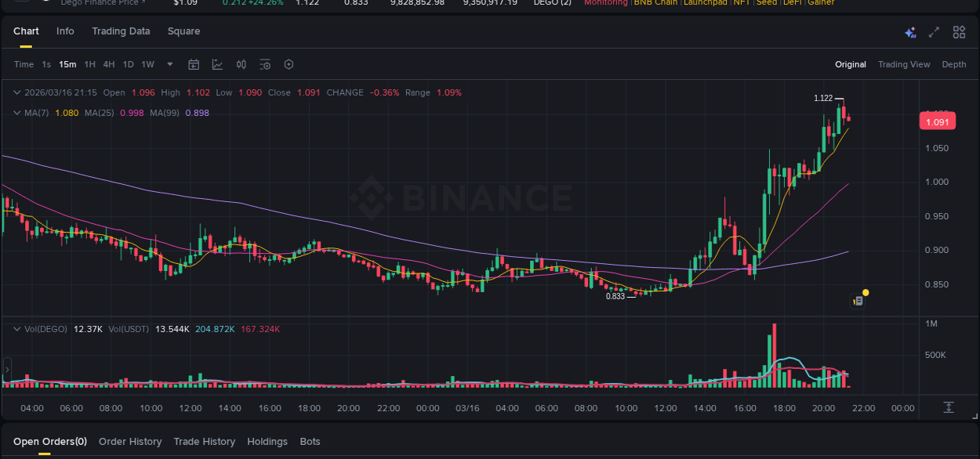
Task: Select the 1D timeframe
Action: click(x=128, y=64)
